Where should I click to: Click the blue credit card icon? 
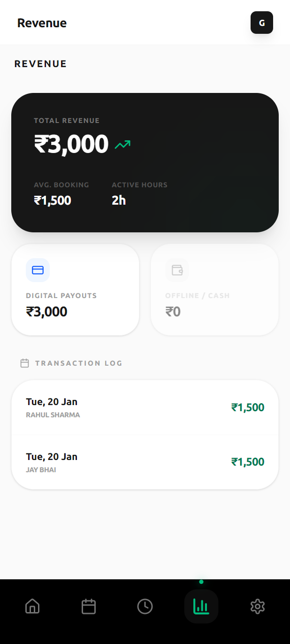pos(38,270)
